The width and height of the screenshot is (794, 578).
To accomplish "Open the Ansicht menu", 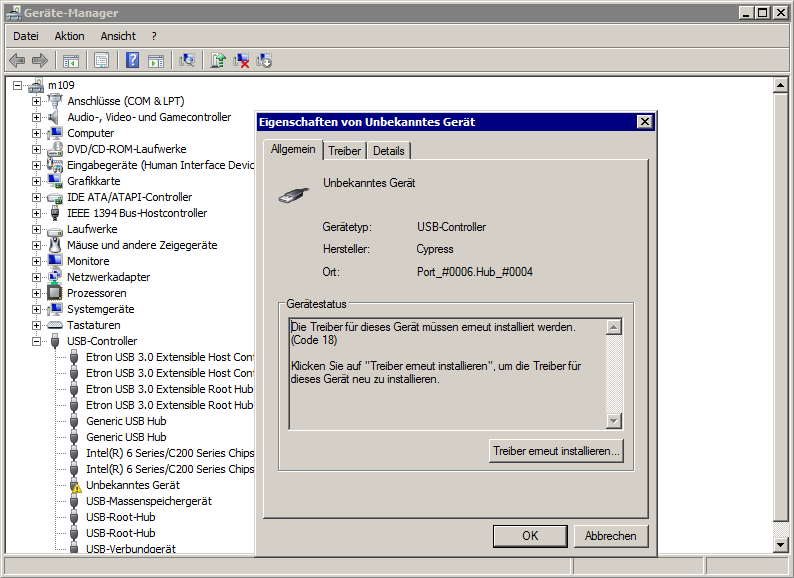I will click(x=118, y=36).
